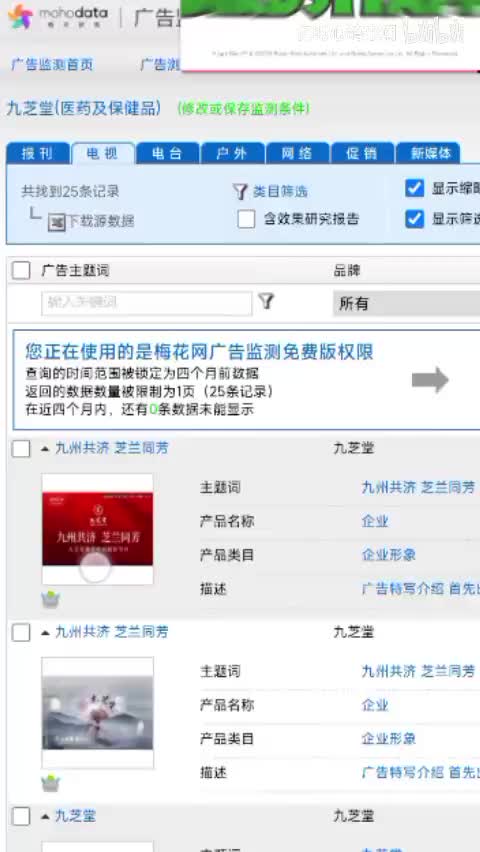
Task: Switch to the 网络 tab
Action: coord(297,153)
